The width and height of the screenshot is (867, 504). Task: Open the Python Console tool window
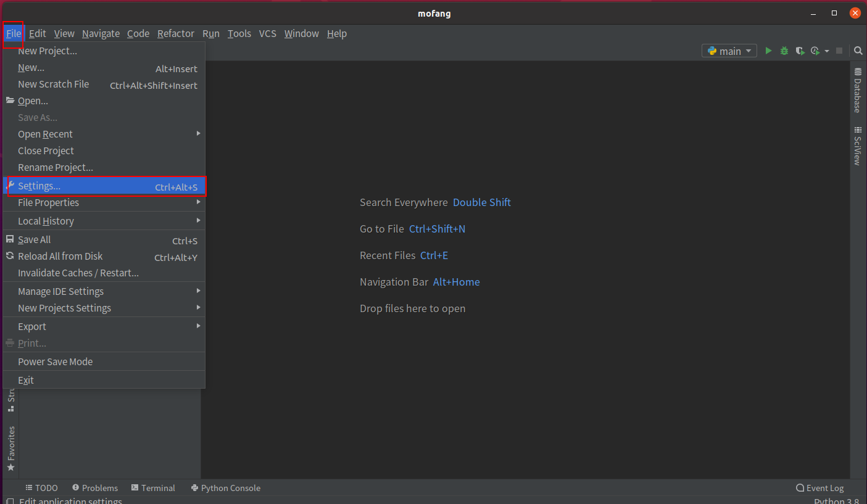point(226,488)
